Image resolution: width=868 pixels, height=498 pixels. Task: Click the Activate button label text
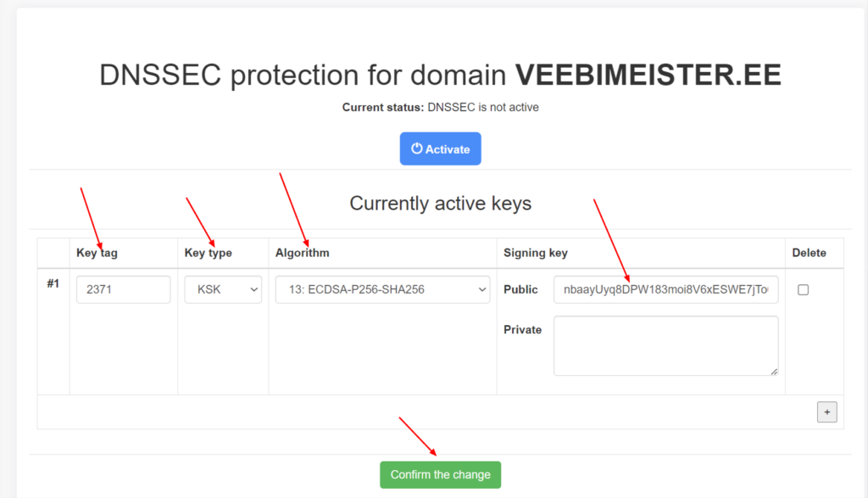[448, 149]
